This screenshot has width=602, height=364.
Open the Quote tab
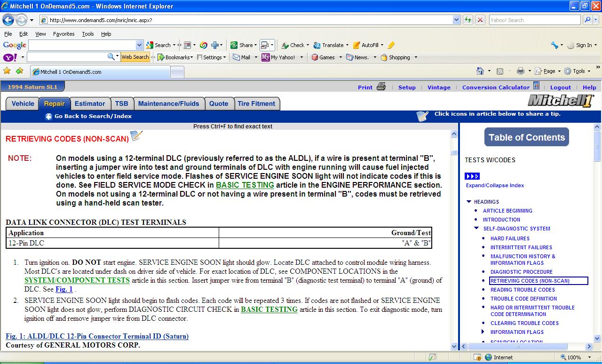point(219,103)
